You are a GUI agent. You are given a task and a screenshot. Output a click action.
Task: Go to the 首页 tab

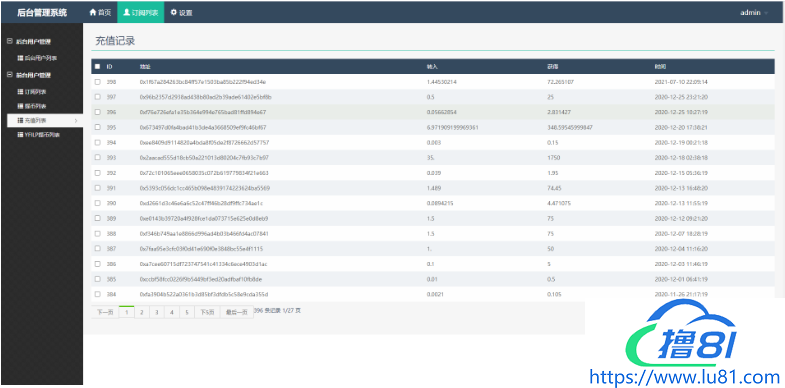pos(100,12)
